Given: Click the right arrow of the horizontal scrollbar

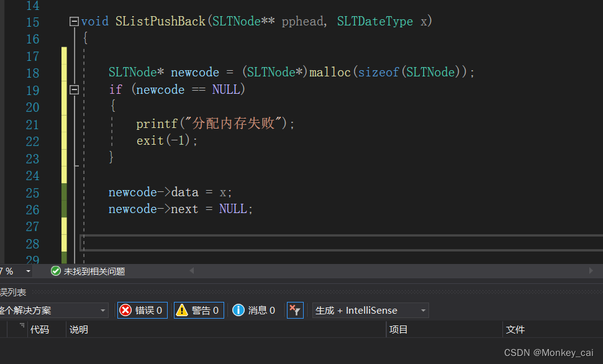Looking at the screenshot, I should 591,271.
